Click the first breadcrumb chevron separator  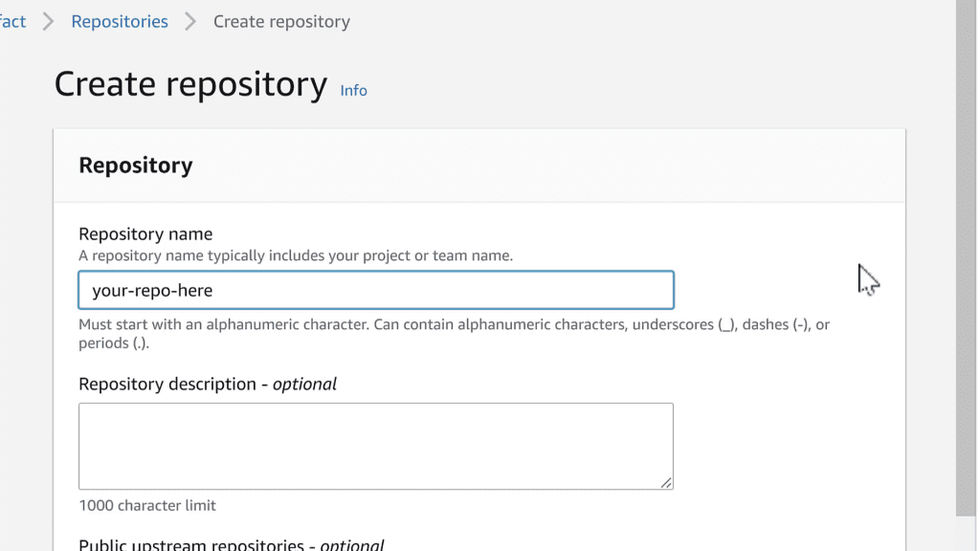(x=49, y=22)
